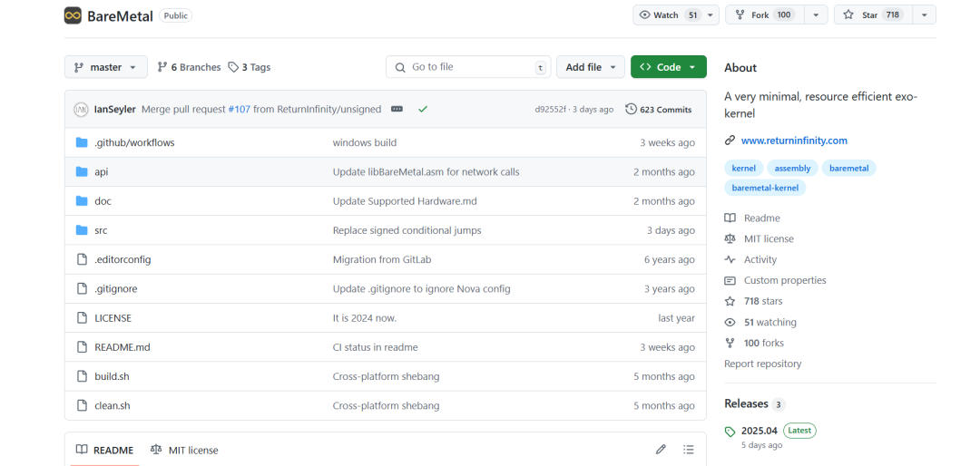Switch to the MIT license tab
980x466 pixels.
[184, 450]
